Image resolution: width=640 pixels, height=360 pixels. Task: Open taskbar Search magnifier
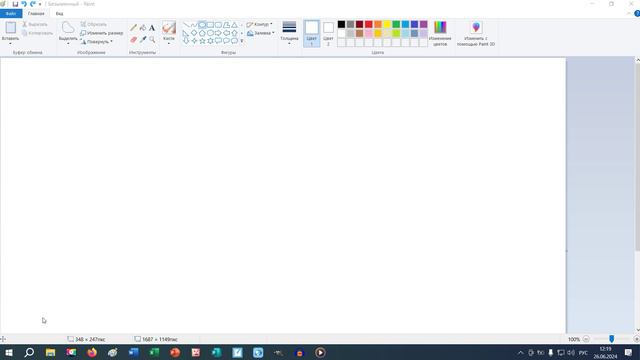point(29,352)
